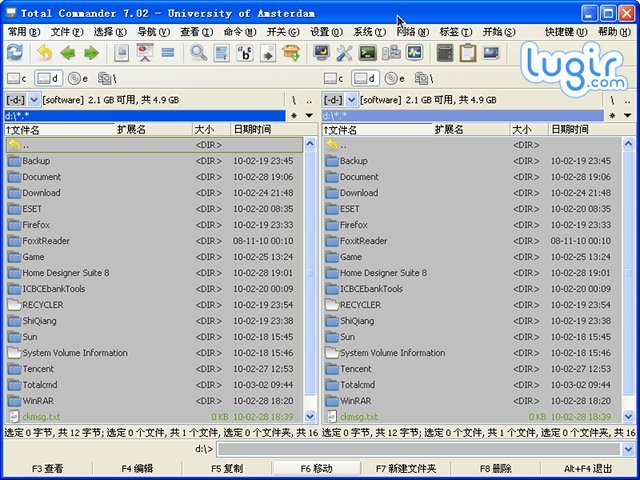Click the F8 删除 button

point(496,469)
